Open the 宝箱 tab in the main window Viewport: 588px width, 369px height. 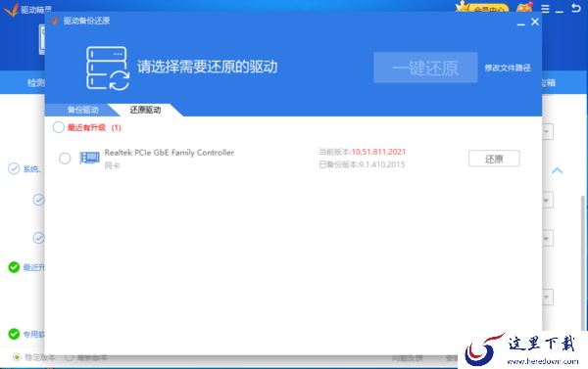[x=549, y=82]
